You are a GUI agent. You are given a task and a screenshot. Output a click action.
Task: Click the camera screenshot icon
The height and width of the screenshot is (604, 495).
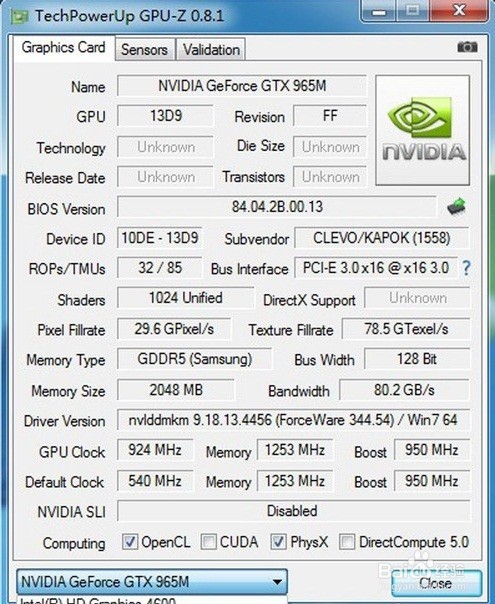coord(467,47)
